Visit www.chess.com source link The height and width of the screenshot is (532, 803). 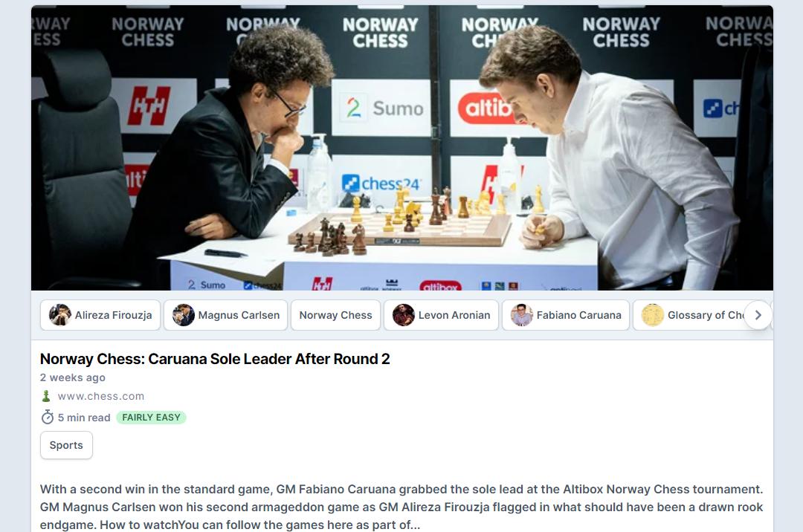(101, 397)
